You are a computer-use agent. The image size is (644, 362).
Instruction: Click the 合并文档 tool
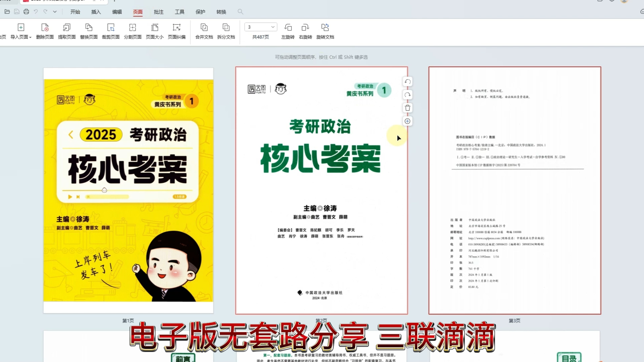204,32
